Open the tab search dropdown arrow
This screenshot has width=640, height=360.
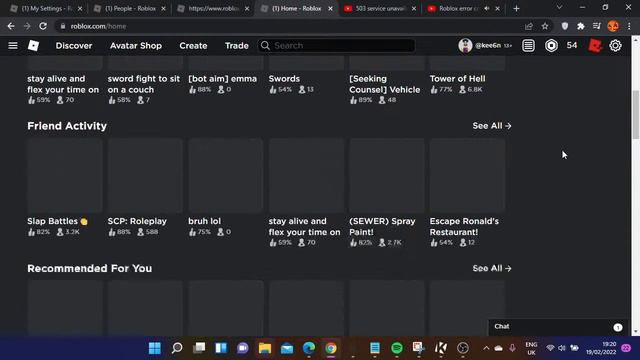(x=559, y=7)
